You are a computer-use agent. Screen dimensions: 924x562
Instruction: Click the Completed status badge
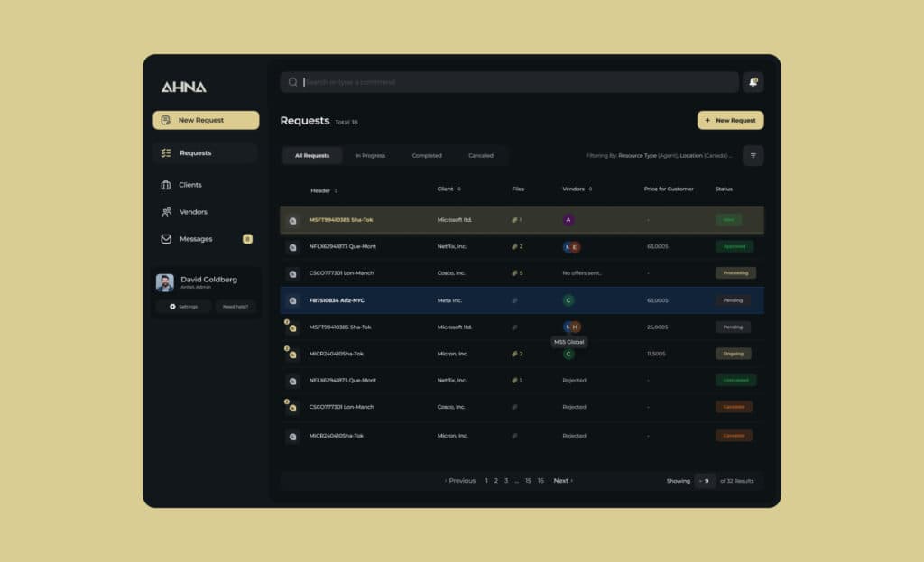click(735, 381)
